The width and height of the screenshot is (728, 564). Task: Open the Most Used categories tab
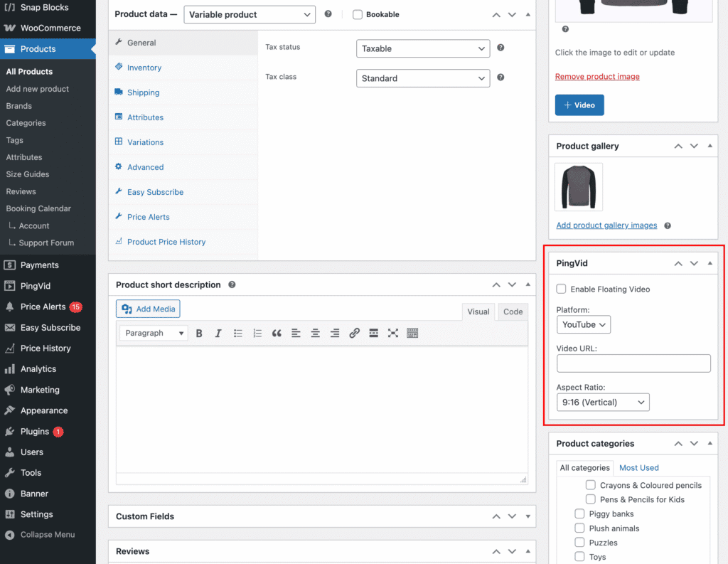(x=638, y=467)
